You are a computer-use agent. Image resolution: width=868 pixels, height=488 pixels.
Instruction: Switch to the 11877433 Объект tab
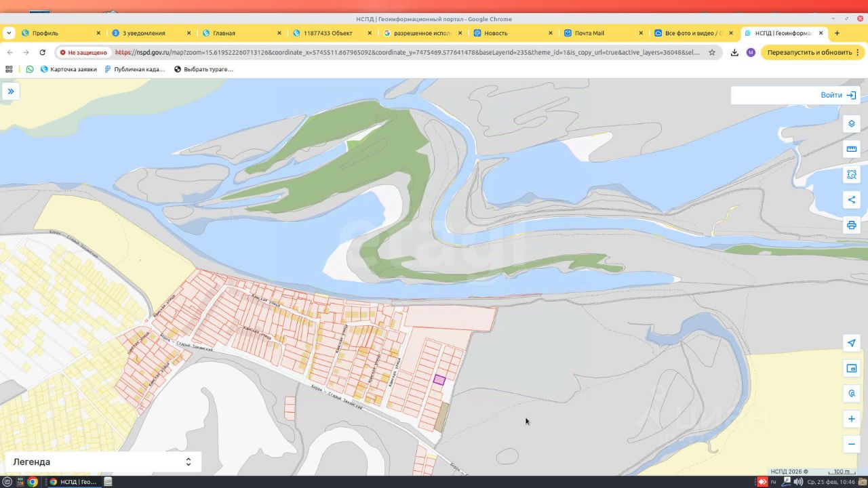coord(332,33)
